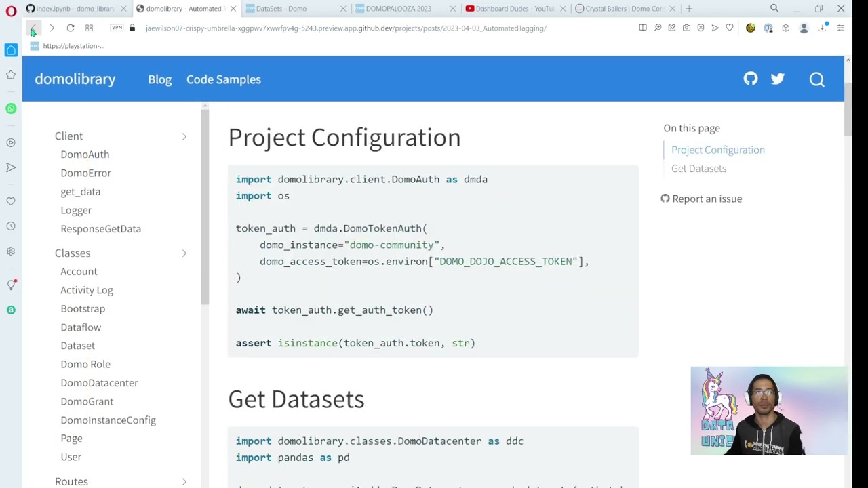Click the domolibrary site title
The image size is (868, 488).
click(75, 79)
